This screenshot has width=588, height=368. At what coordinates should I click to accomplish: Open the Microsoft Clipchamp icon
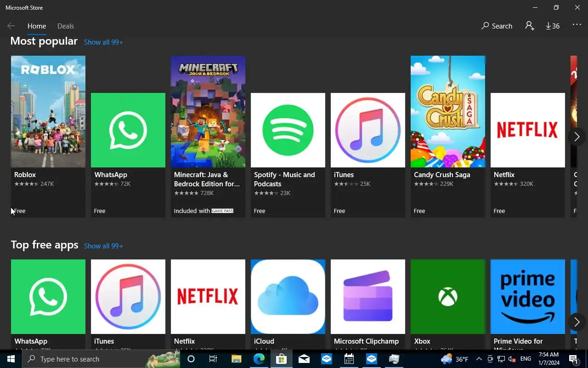[368, 297]
